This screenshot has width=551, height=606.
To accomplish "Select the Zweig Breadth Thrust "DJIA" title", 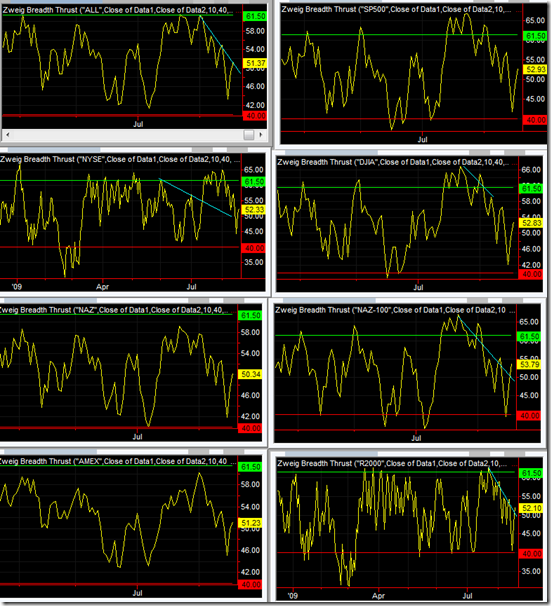I will 393,162.
